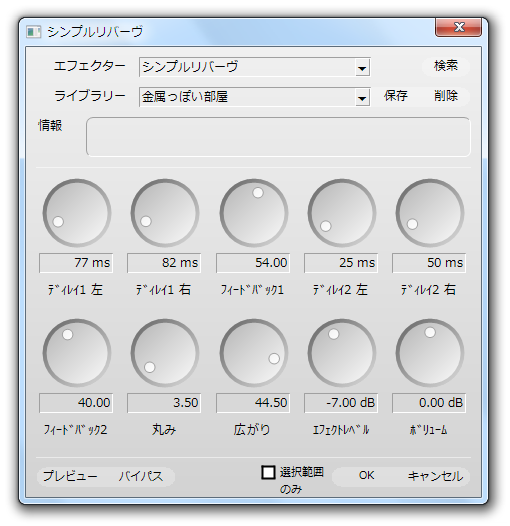Viewport: 510px width, 526px height.
Task: Click the 検索 button
Action: point(446,66)
